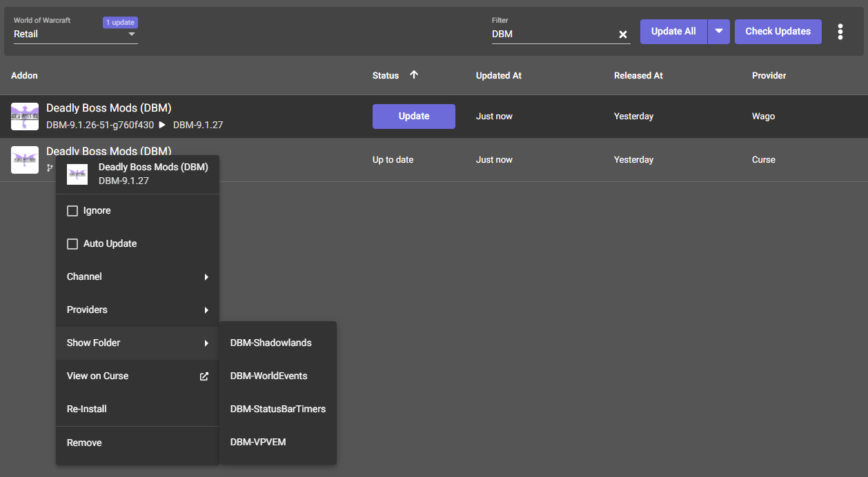868x477 pixels.
Task: Click the external link icon next to View on Curse
Action: click(204, 376)
